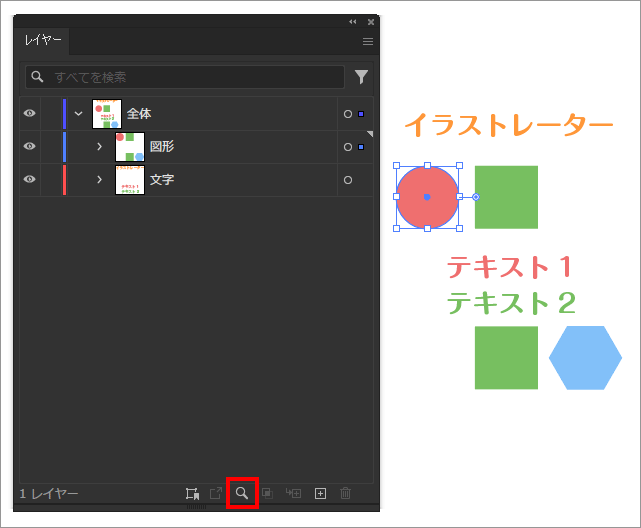The height and width of the screenshot is (528, 641).
Task: Click the イラストレーター orange text
Action: click(x=509, y=125)
